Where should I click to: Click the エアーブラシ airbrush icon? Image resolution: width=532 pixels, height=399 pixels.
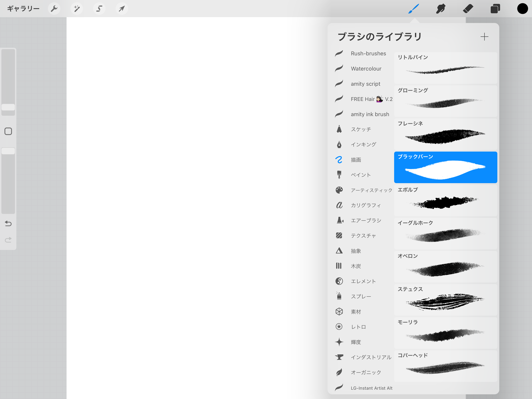[x=340, y=220]
